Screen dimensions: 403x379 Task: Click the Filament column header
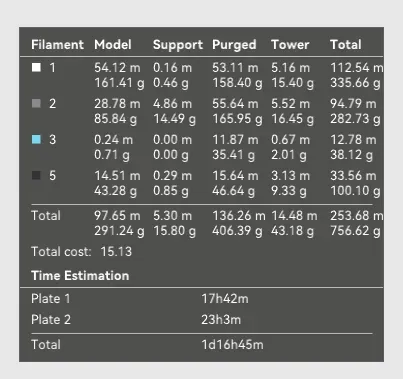click(x=57, y=45)
